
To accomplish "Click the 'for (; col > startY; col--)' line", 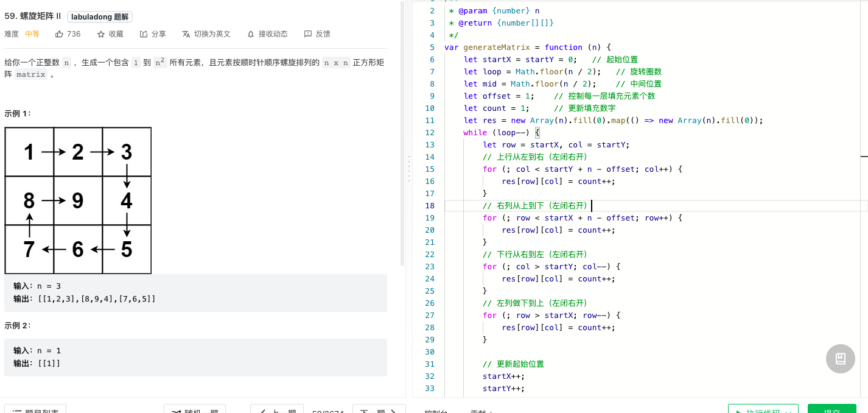I will pos(551,266).
